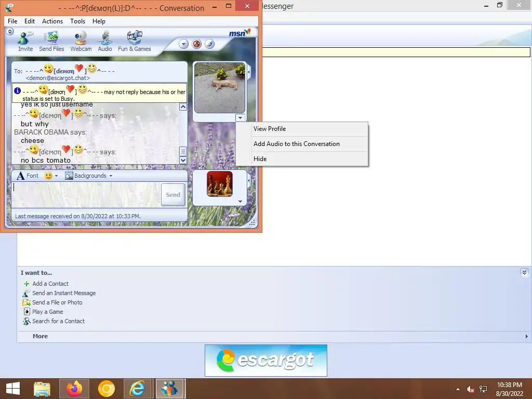The image size is (532, 399).
Task: Click the 'Last message received' status text
Action: coord(78,216)
